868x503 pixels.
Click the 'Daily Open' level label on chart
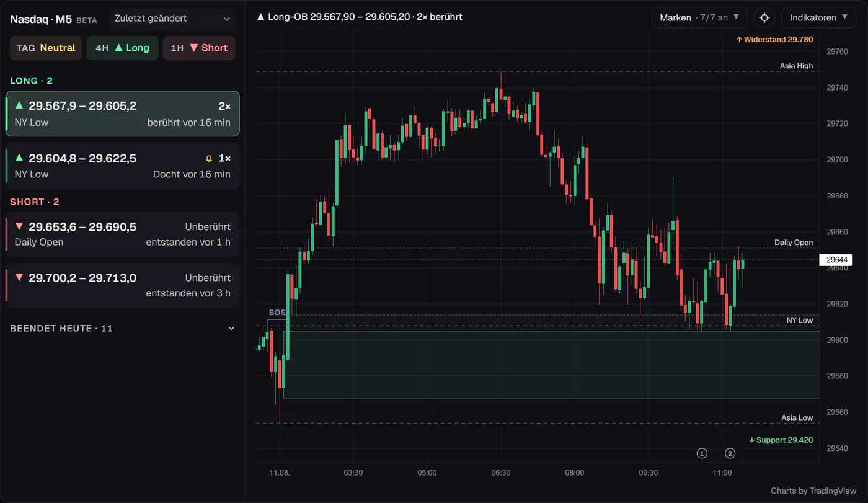(x=794, y=243)
